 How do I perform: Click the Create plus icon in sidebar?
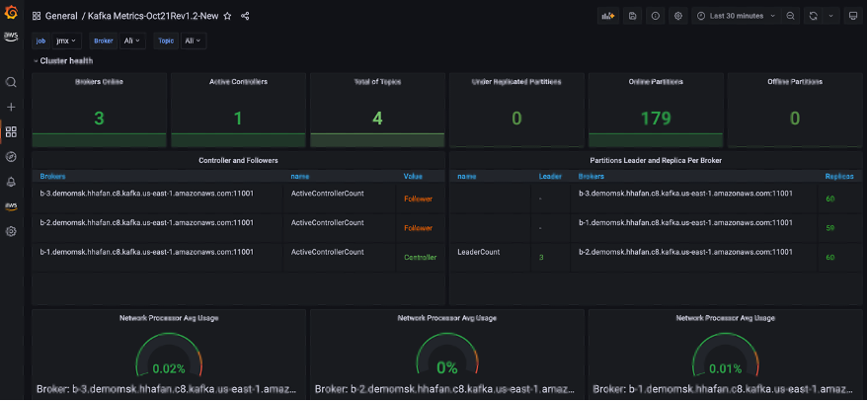(11, 107)
